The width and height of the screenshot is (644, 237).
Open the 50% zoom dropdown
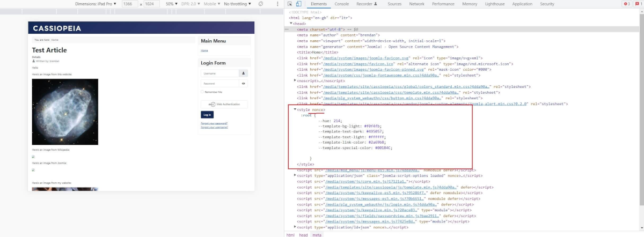pyautogui.click(x=172, y=4)
